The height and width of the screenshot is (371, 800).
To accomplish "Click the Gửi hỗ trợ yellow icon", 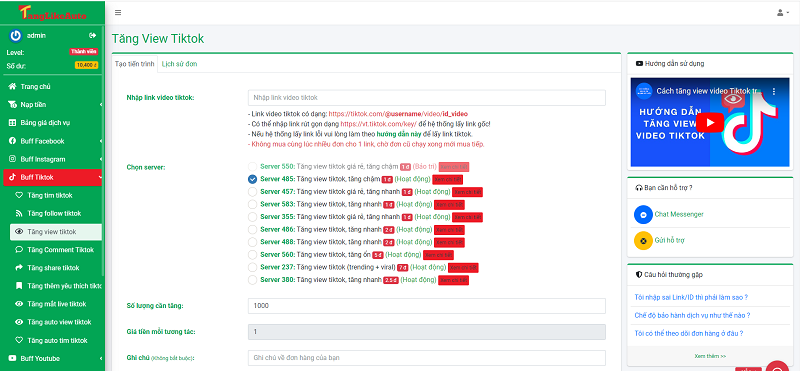I will pyautogui.click(x=643, y=240).
